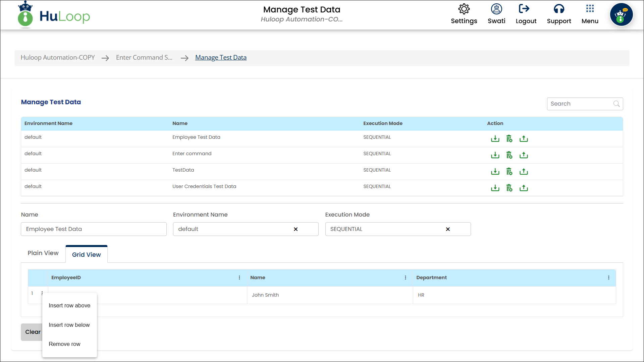Download the Employee Test Data row

point(495,139)
